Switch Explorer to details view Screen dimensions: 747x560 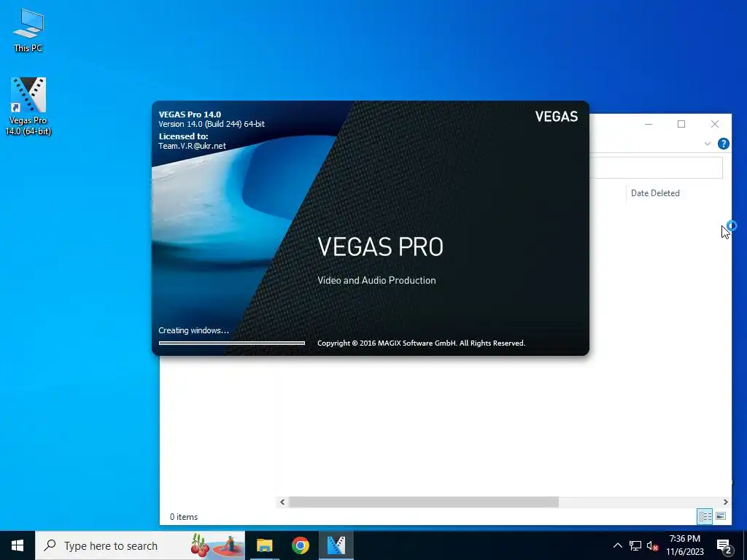tap(705, 516)
